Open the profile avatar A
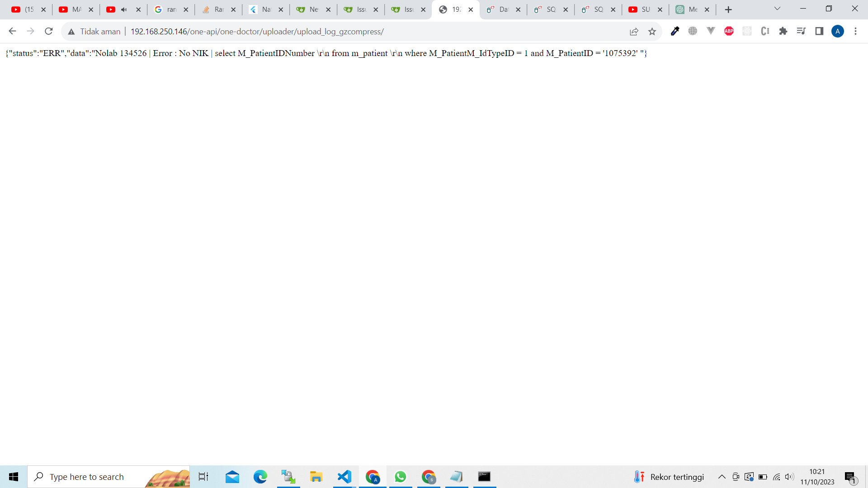Image resolution: width=868 pixels, height=488 pixels. (838, 31)
